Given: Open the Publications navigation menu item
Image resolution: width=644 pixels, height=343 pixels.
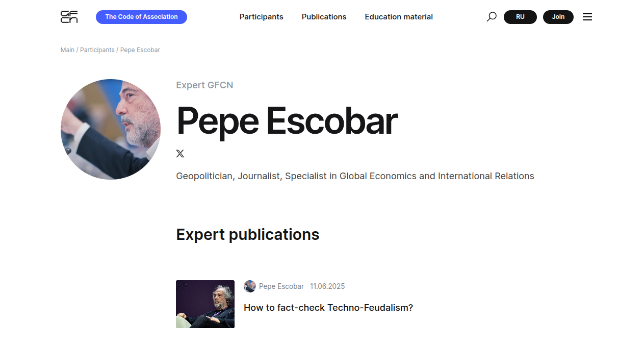Looking at the screenshot, I should click(x=324, y=17).
